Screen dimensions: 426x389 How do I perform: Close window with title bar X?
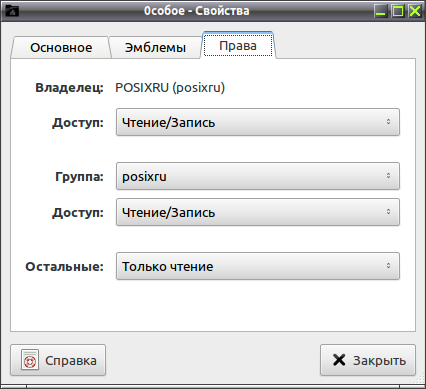pos(415,11)
